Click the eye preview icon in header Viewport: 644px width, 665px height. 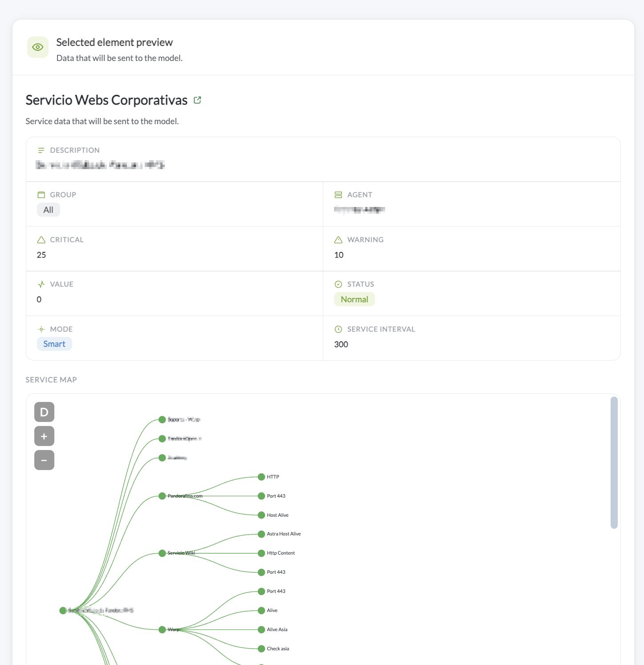(38, 47)
